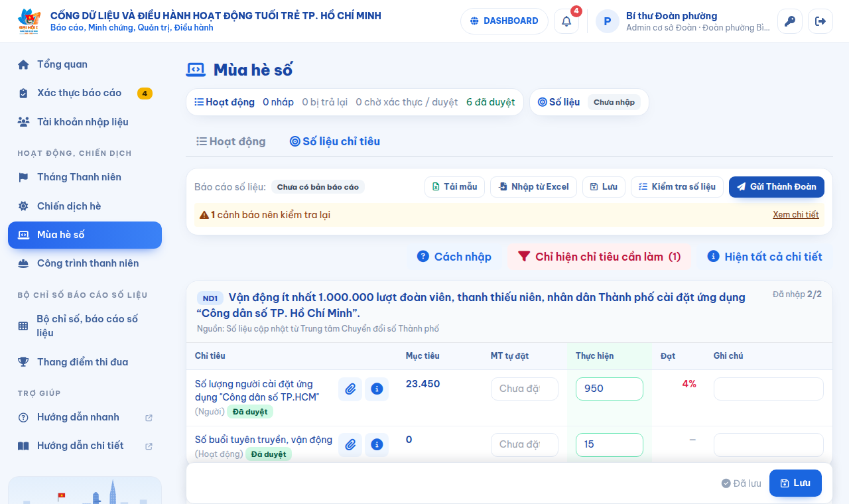849x504 pixels.
Task: Open Tháng Thanh niên campaign
Action: click(85, 177)
